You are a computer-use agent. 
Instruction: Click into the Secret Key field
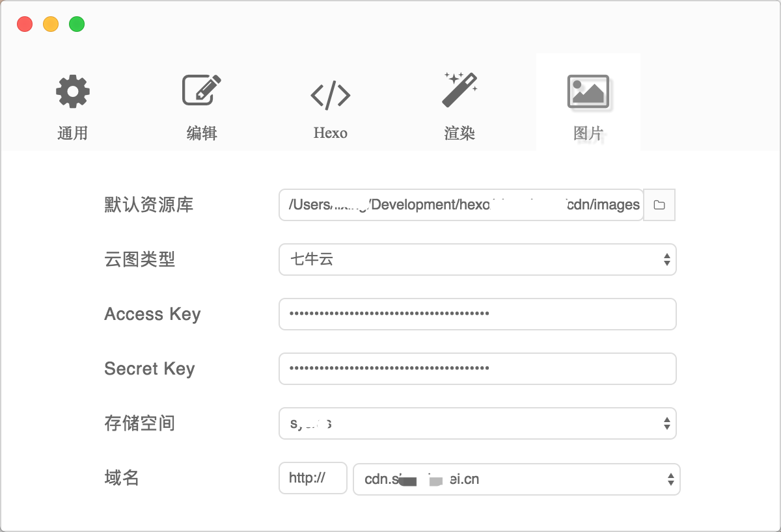478,369
